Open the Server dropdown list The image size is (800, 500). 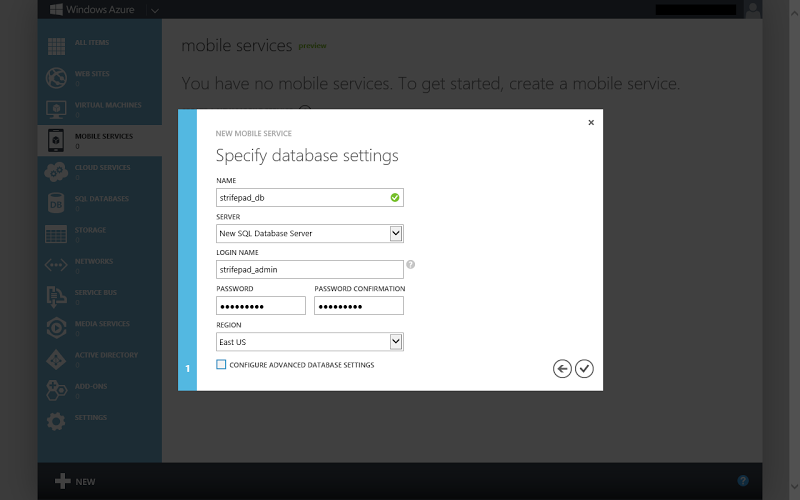310,234
